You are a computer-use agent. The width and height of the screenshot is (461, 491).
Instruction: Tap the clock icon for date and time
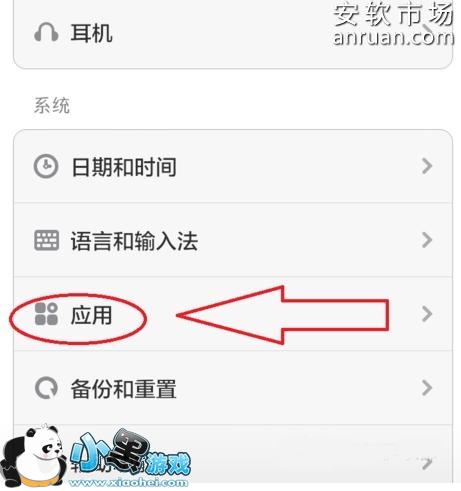(46, 166)
